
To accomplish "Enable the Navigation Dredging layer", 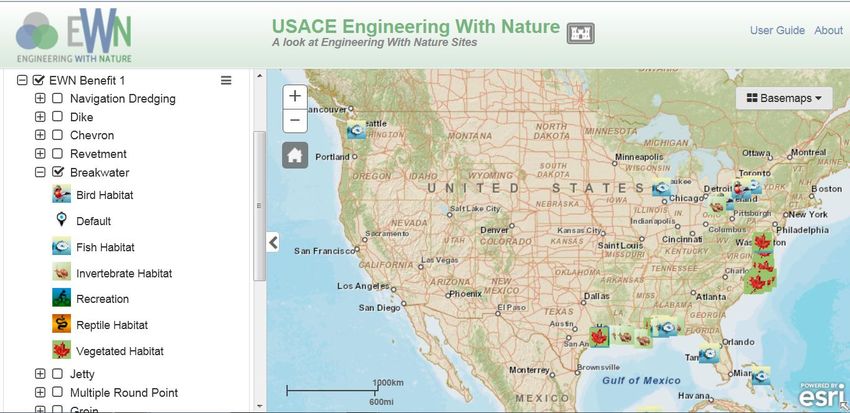I will [x=57, y=99].
